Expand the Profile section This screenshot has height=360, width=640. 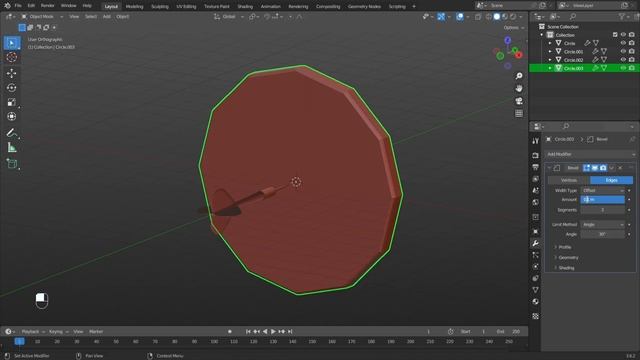pos(563,247)
